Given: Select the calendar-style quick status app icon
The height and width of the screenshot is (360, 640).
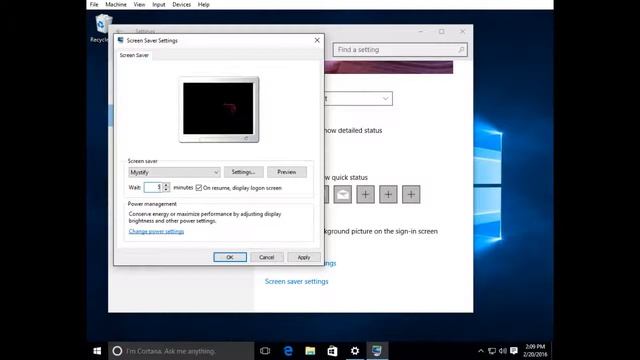Looking at the screenshot, I should [342, 195].
